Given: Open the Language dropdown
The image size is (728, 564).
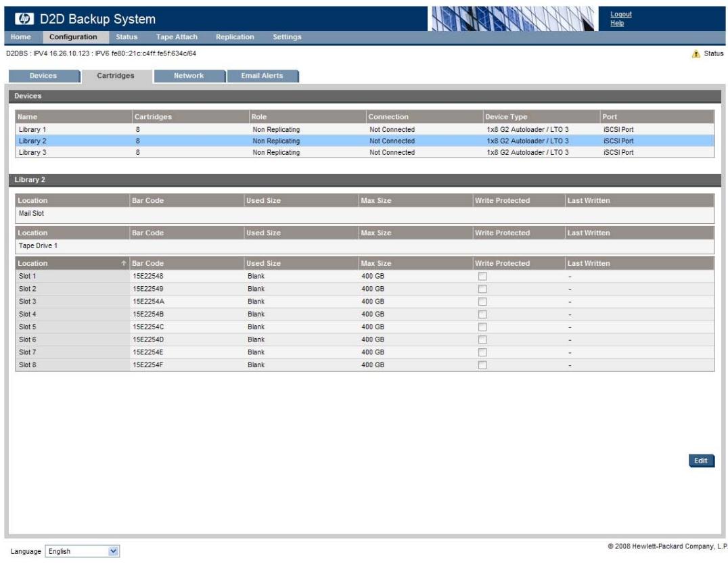Looking at the screenshot, I should [x=82, y=551].
